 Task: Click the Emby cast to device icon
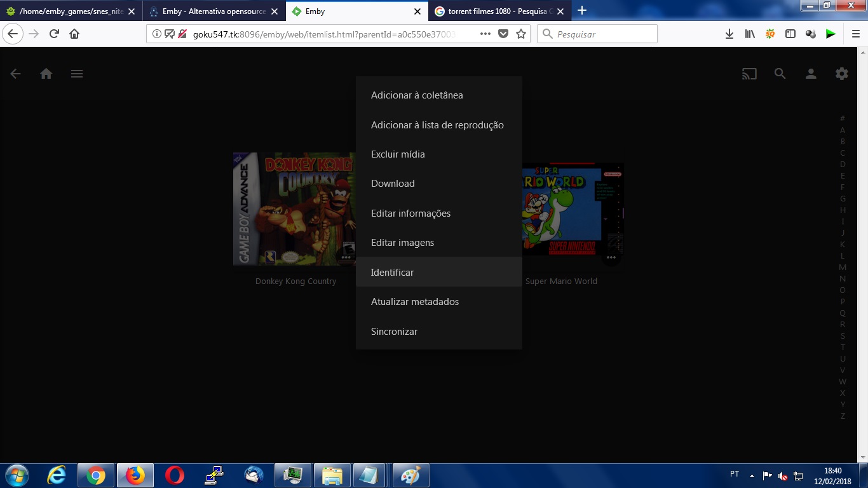(749, 74)
